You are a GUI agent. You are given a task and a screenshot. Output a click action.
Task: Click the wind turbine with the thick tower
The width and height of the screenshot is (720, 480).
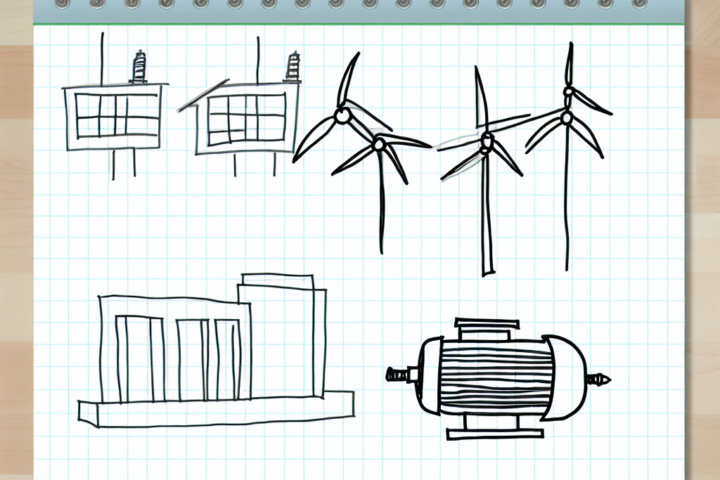coord(484,171)
